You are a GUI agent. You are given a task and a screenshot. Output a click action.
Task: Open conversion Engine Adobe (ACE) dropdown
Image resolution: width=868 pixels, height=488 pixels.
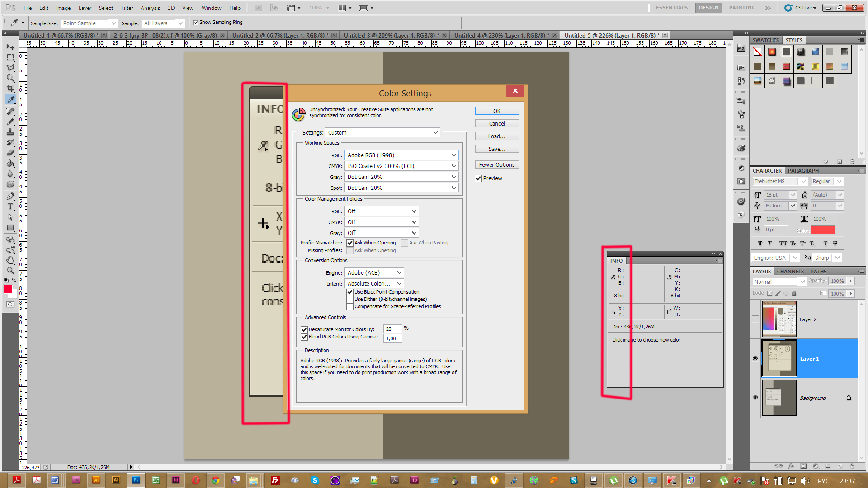pyautogui.click(x=374, y=272)
